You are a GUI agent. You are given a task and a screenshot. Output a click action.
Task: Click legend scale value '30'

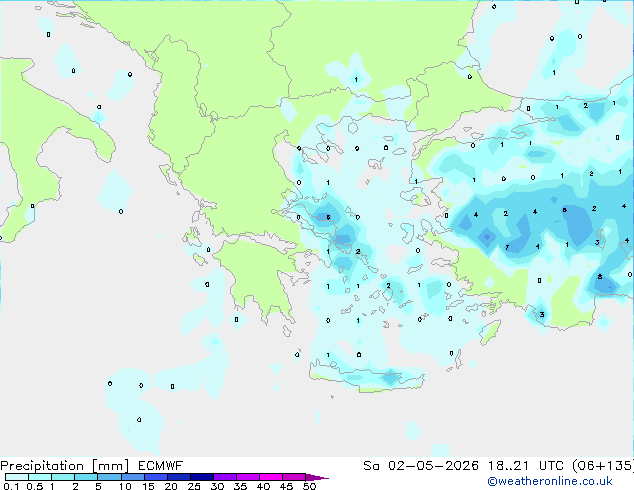pos(217,486)
